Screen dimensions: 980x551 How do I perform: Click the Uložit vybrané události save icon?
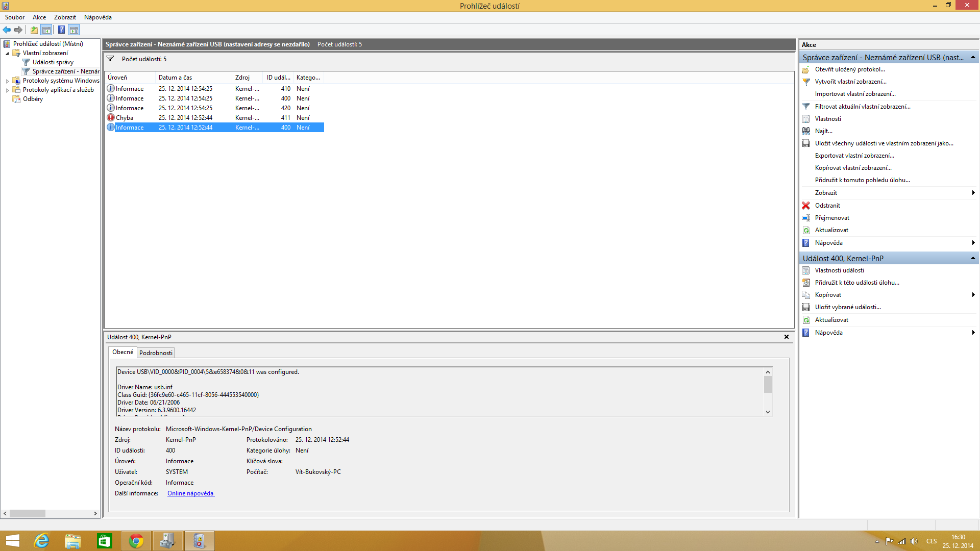tap(806, 307)
